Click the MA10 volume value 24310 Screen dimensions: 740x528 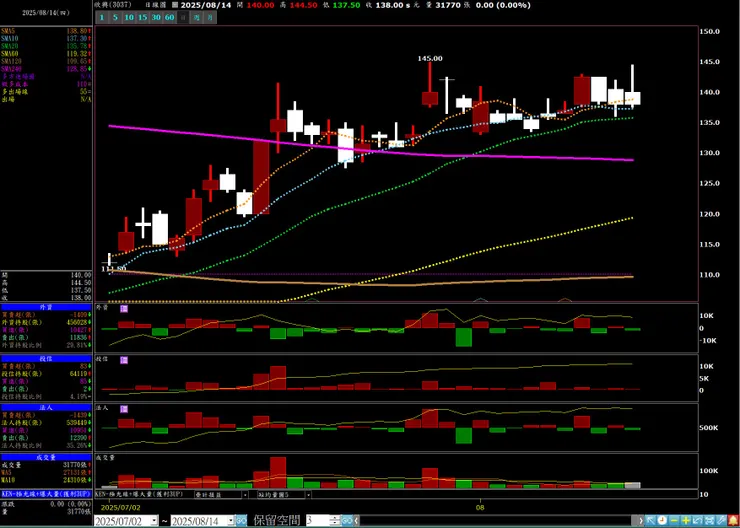[78, 480]
